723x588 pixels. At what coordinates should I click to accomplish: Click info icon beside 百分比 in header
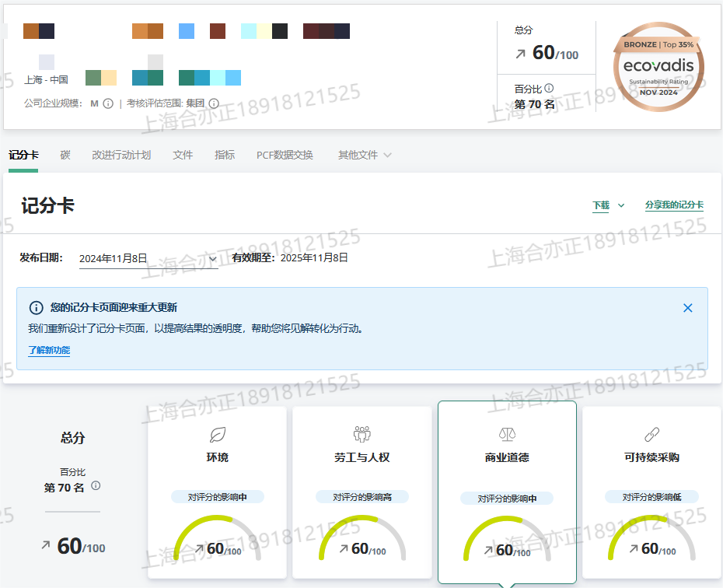coord(549,89)
